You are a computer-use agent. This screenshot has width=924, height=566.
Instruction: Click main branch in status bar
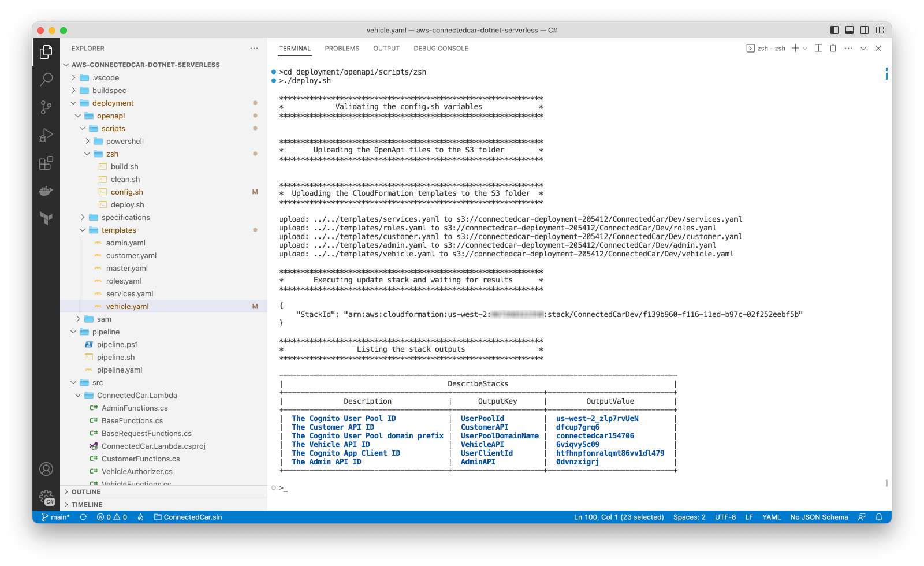coord(55,517)
